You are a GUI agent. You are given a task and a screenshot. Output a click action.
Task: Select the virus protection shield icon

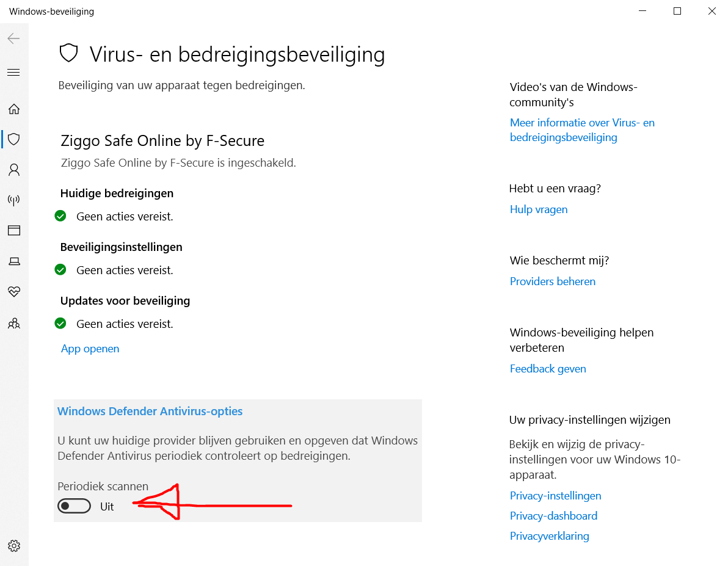click(x=14, y=139)
